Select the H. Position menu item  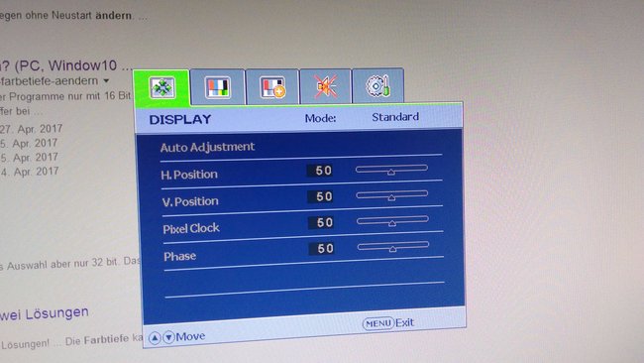(189, 175)
